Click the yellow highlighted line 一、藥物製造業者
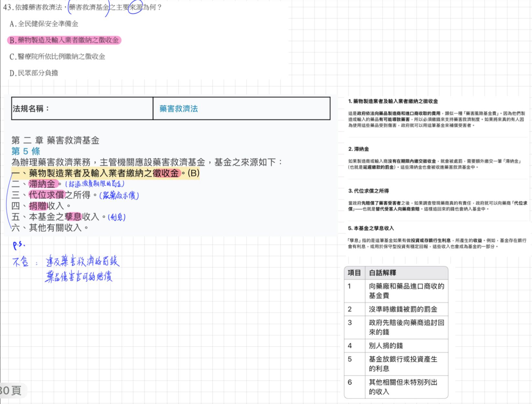The height and width of the screenshot is (404, 532). pyautogui.click(x=104, y=173)
